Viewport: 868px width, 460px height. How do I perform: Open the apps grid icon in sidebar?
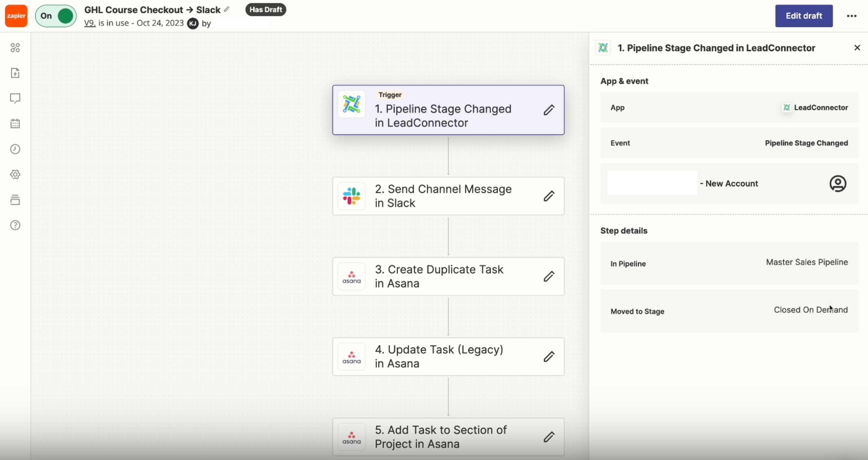click(x=15, y=47)
